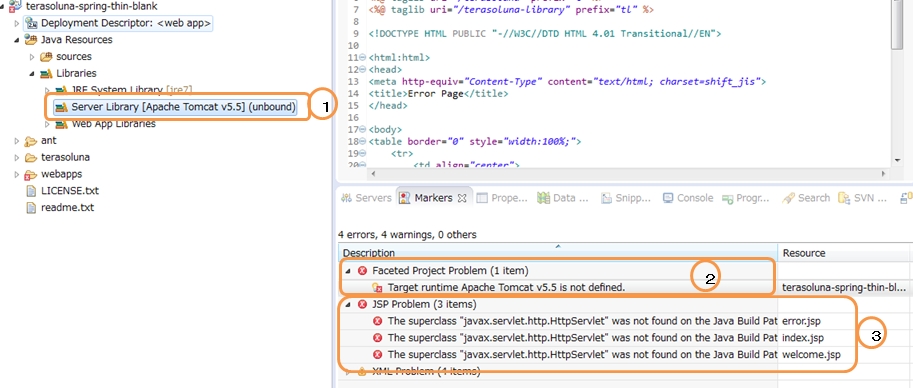Image resolution: width=913 pixels, height=388 pixels.
Task: Click the webapps folder error icon
Action: pyautogui.click(x=31, y=175)
